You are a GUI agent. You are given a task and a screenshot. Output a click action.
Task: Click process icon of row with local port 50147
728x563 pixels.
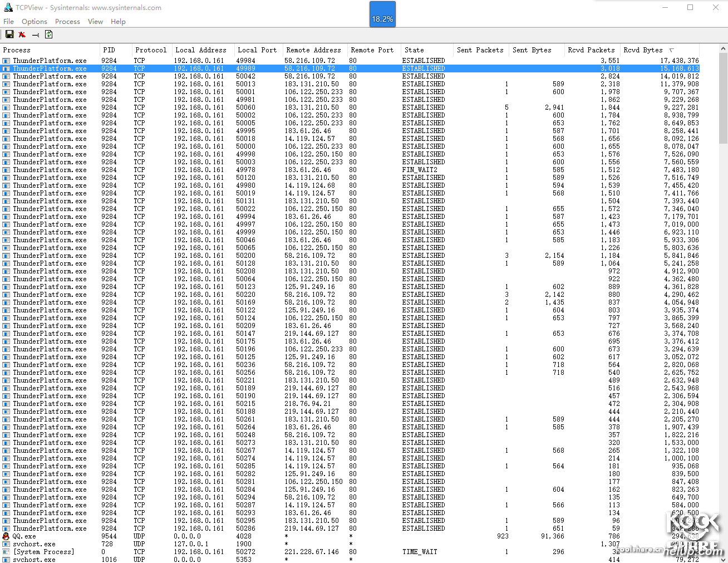point(6,334)
